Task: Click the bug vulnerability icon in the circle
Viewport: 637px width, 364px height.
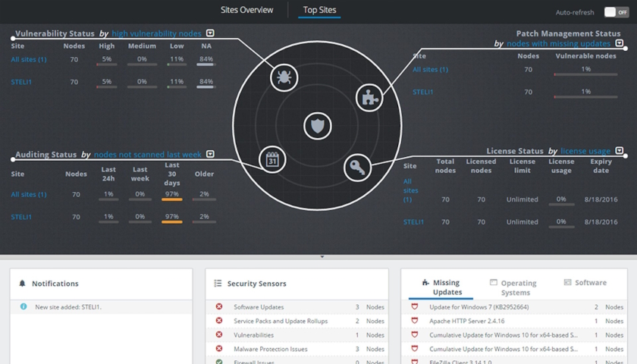Action: point(284,77)
